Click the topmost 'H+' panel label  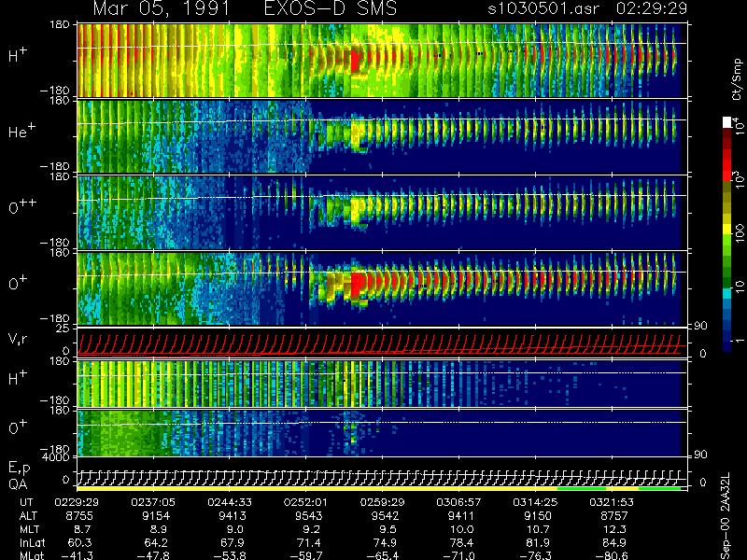pos(18,56)
